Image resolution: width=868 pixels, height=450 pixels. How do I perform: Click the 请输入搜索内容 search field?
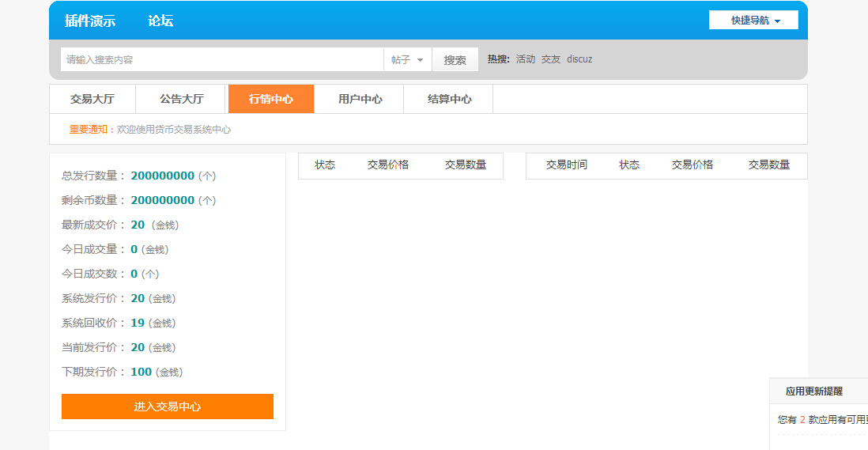pos(222,59)
